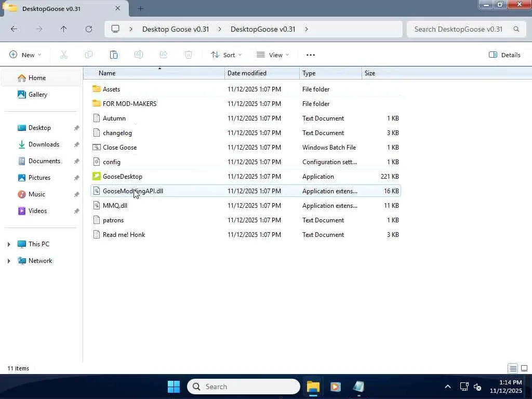The width and height of the screenshot is (532, 399).
Task: Open Home in navigation pane
Action: tap(42, 78)
